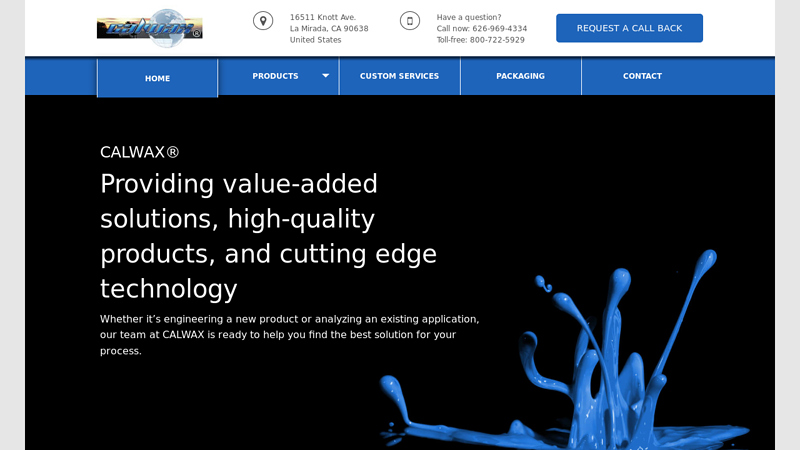Expand the Products dropdown arrow

(x=325, y=76)
